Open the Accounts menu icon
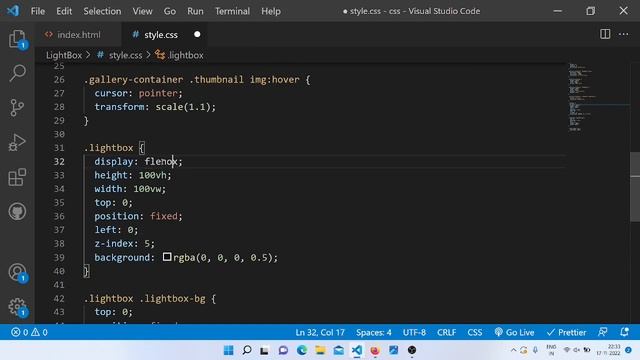640x360 pixels. [17, 273]
